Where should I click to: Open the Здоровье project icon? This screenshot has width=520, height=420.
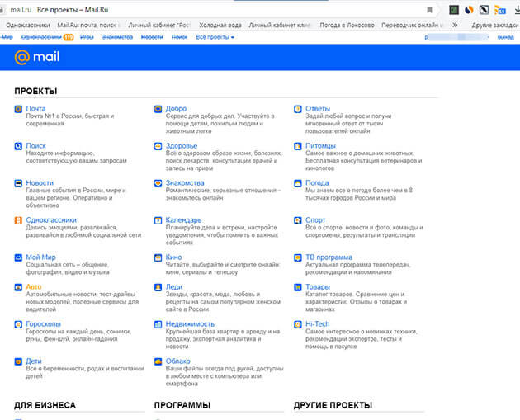(158, 146)
